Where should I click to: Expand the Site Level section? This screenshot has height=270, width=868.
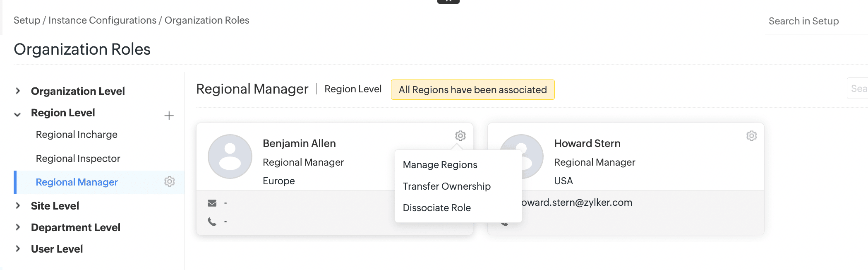coord(18,205)
